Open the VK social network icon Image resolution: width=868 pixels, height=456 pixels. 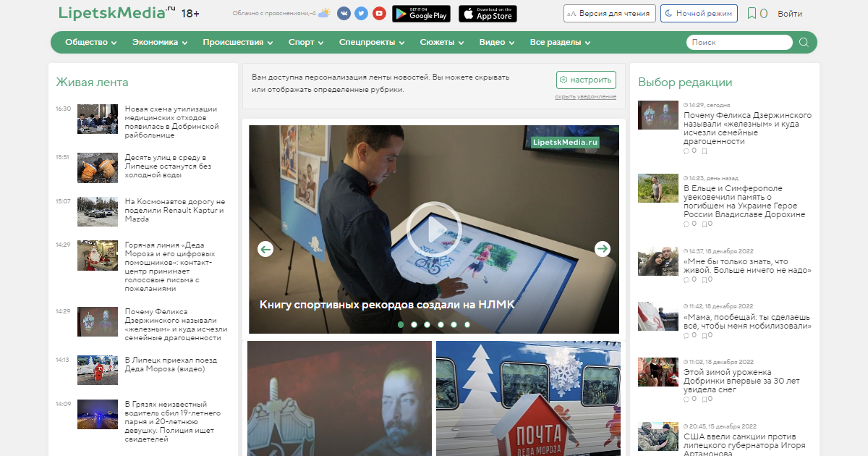pos(344,14)
